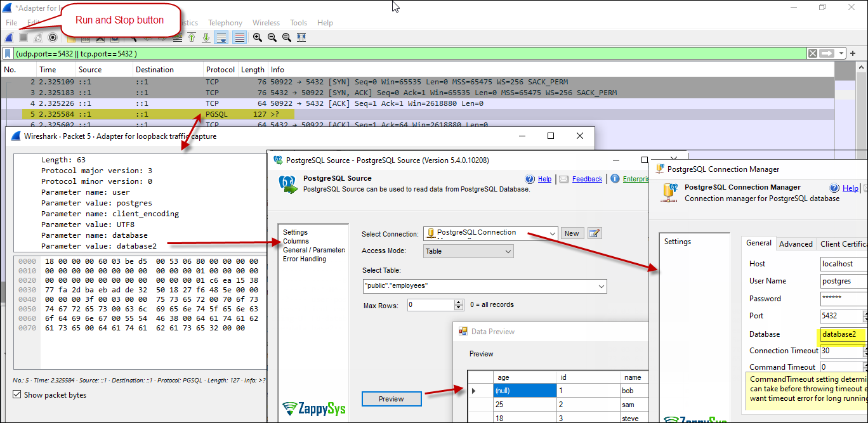Switch to the Client Certificate tab

pyautogui.click(x=843, y=244)
